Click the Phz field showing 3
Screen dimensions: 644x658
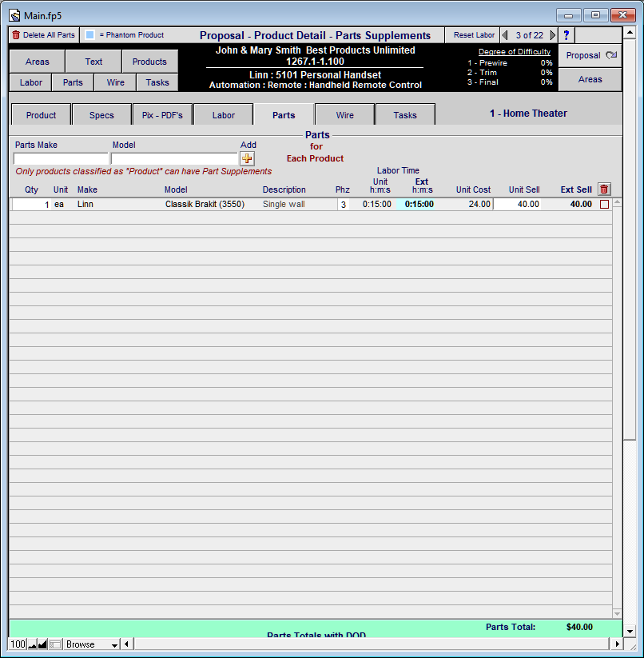coord(344,205)
